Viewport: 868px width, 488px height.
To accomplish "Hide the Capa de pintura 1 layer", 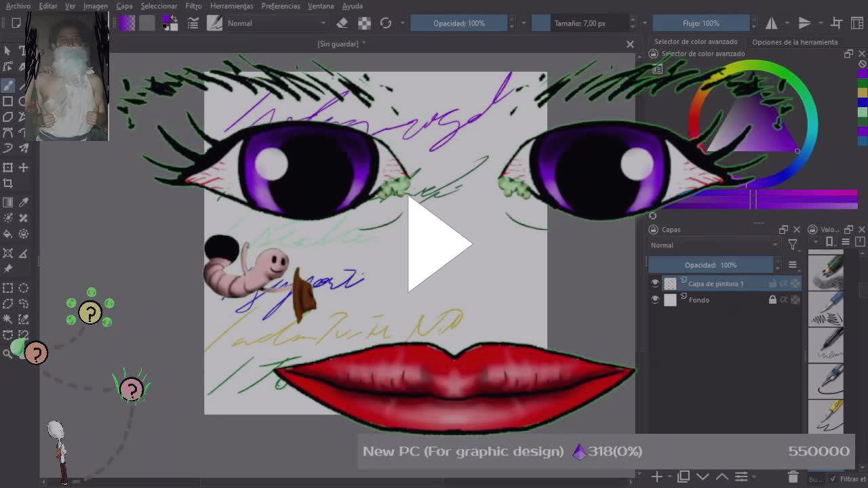I will click(x=655, y=283).
